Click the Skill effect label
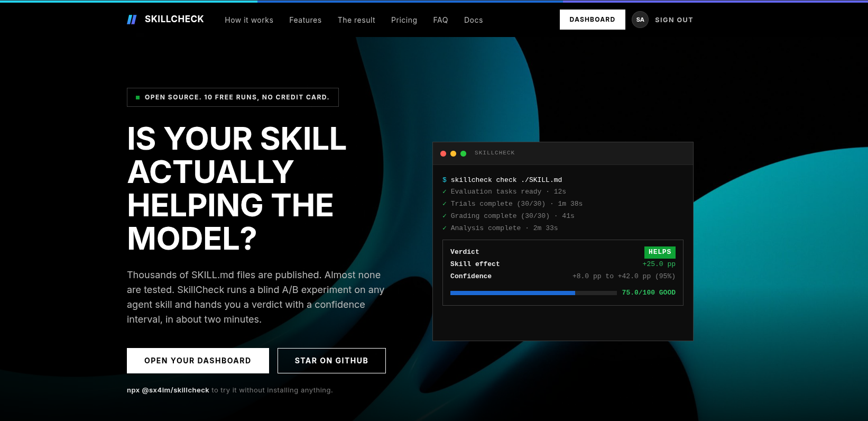 click(x=475, y=264)
